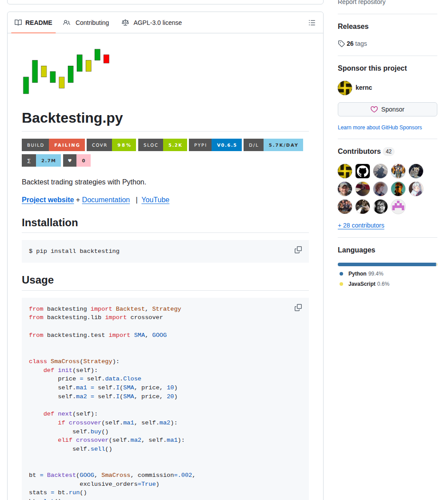This screenshot has width=448, height=500.
Task: Switch to the AGPL-3.0 license tab
Action: point(152,23)
